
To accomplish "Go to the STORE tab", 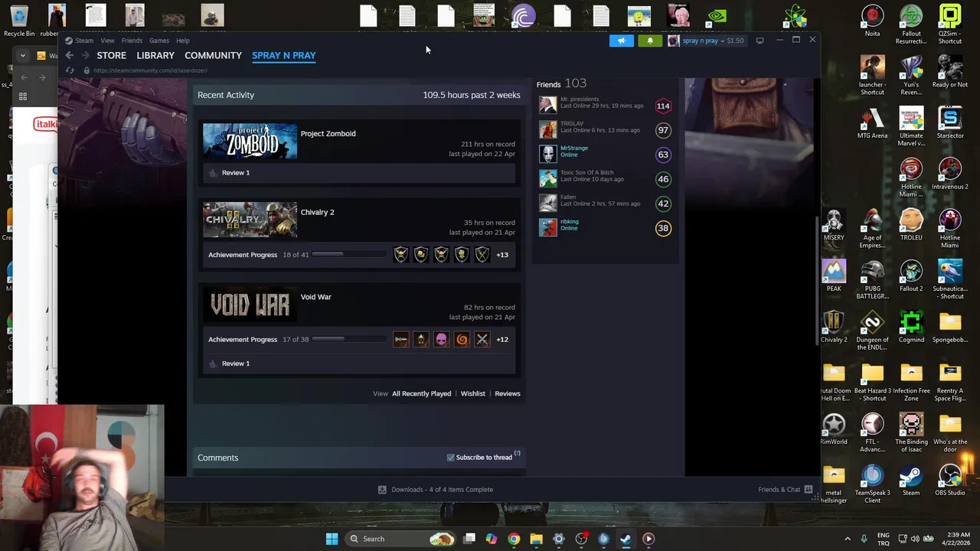I will click(x=112, y=55).
